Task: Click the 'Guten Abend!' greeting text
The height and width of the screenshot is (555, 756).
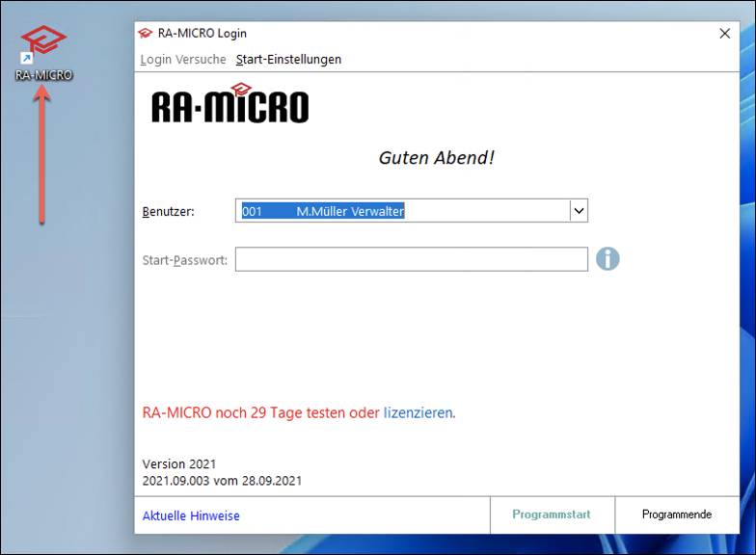Action: 436,158
